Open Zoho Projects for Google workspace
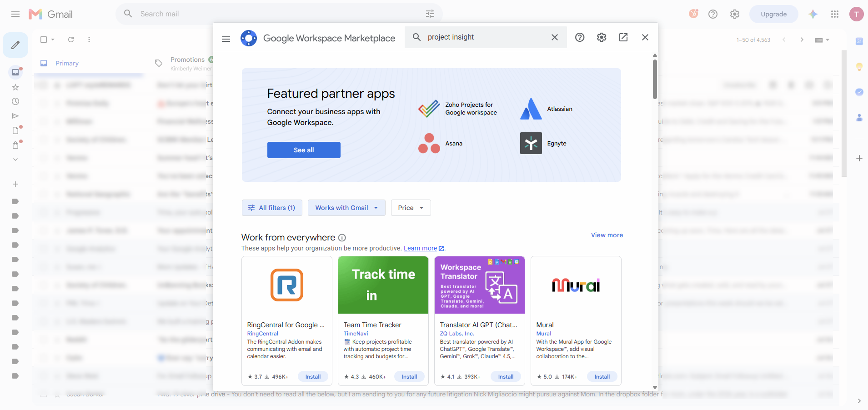This screenshot has width=868, height=410. 458,109
